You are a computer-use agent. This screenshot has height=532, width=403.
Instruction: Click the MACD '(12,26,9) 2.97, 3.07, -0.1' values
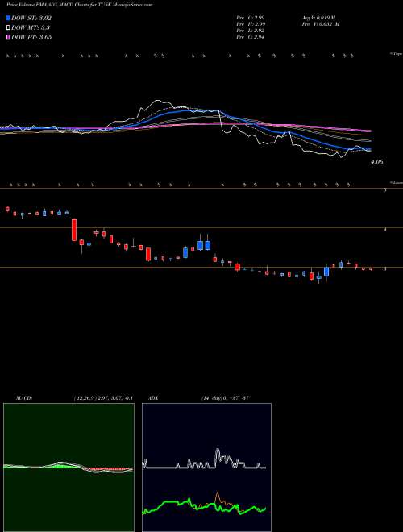[x=103, y=397]
